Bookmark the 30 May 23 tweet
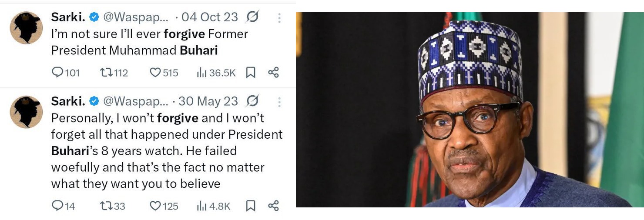The width and height of the screenshot is (644, 220). click(x=251, y=206)
